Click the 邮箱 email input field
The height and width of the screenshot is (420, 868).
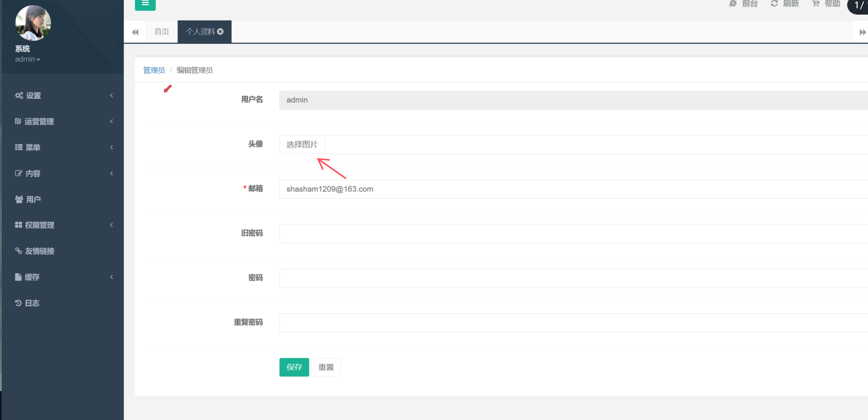click(574, 189)
